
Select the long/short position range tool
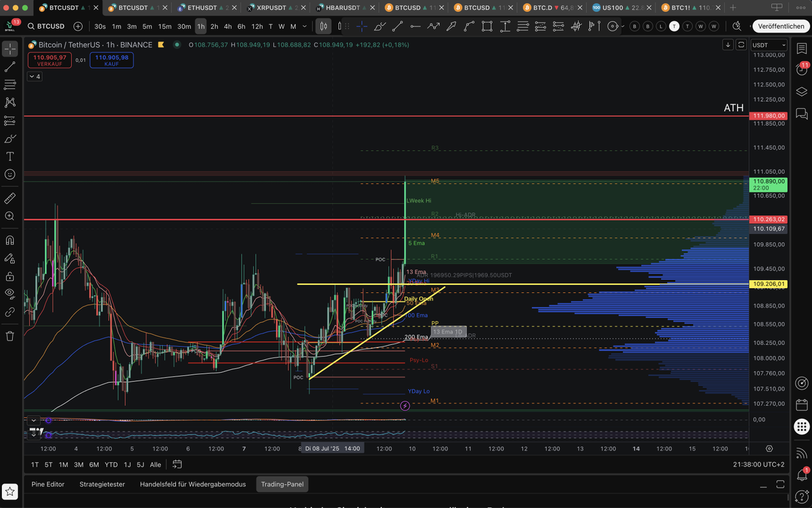click(505, 26)
